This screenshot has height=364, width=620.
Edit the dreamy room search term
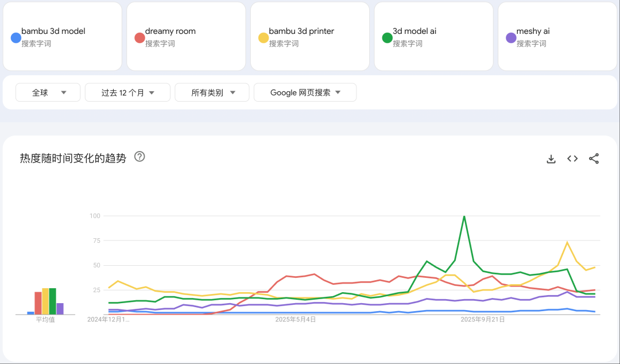click(x=170, y=32)
